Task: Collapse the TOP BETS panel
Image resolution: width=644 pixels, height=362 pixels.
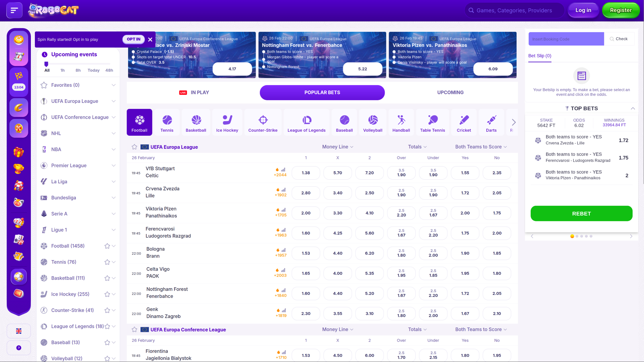Action: click(x=633, y=108)
